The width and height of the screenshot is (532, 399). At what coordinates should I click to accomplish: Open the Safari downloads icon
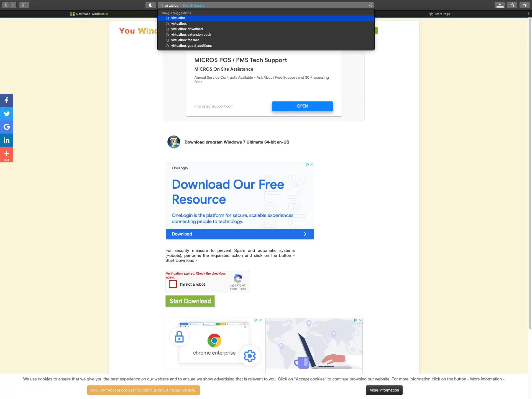click(x=500, y=5)
